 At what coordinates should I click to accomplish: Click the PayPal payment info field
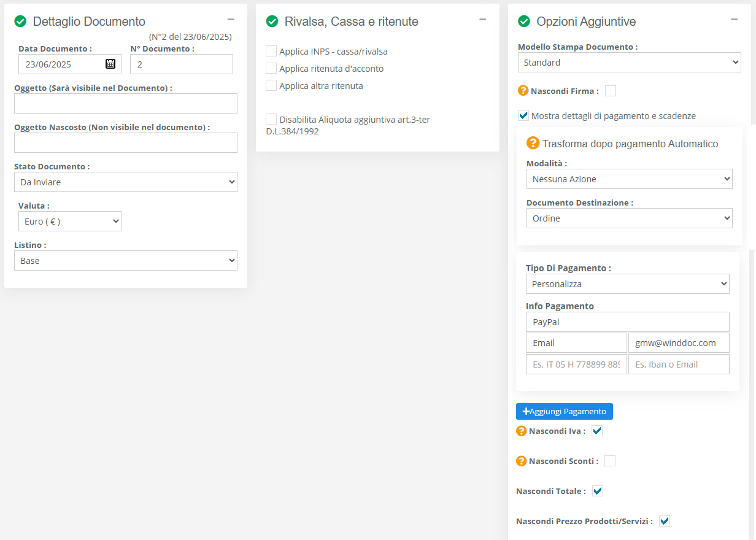627,322
